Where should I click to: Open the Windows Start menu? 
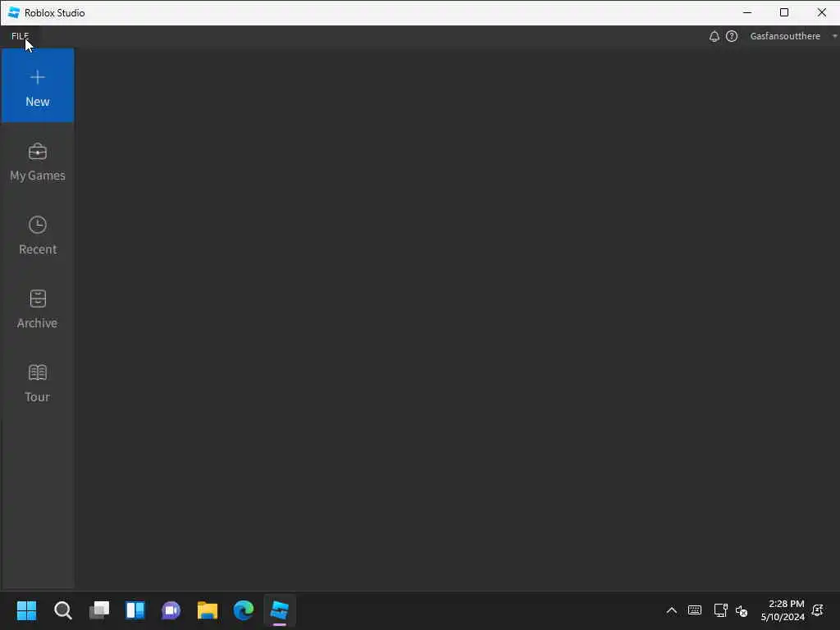coord(26,610)
